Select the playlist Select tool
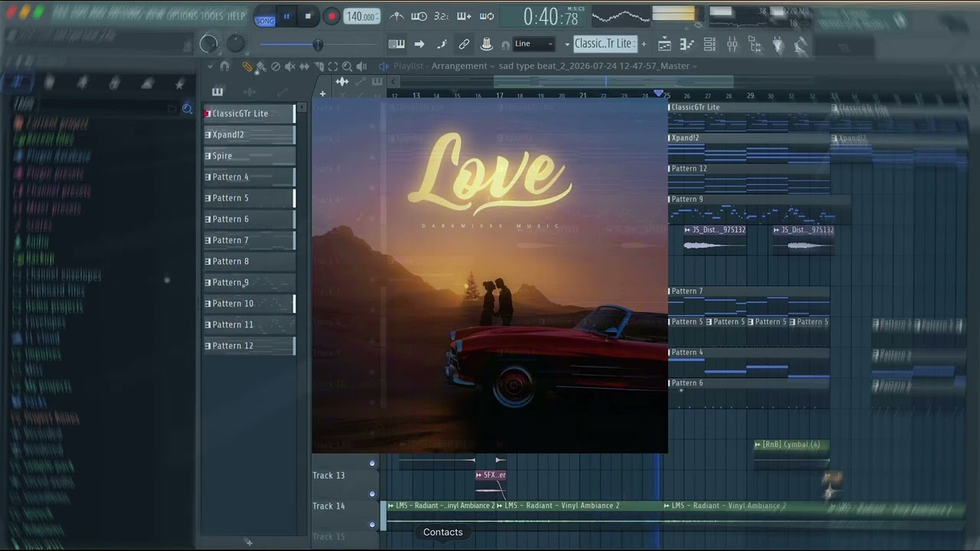Viewport: 980px width, 551px height. 333,67
